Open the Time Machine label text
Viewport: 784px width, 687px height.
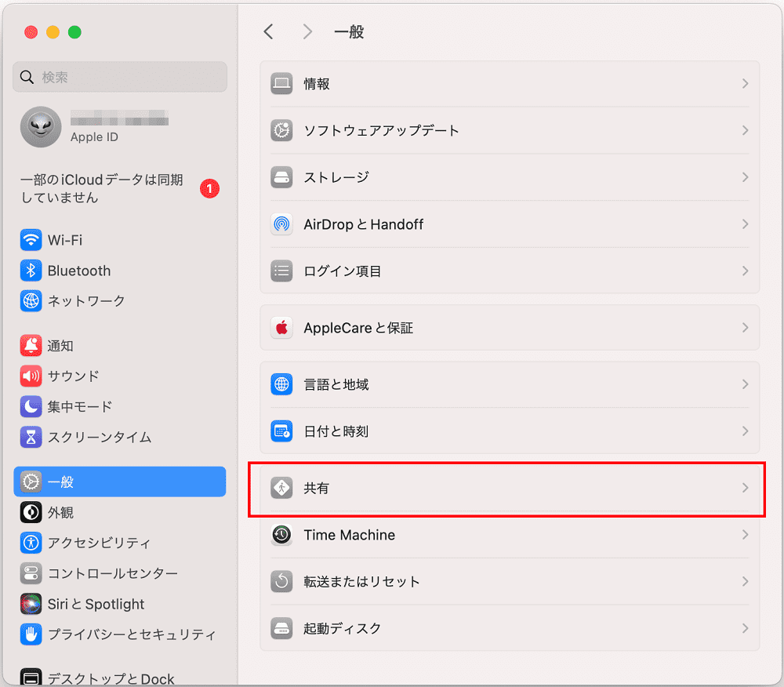pos(350,535)
